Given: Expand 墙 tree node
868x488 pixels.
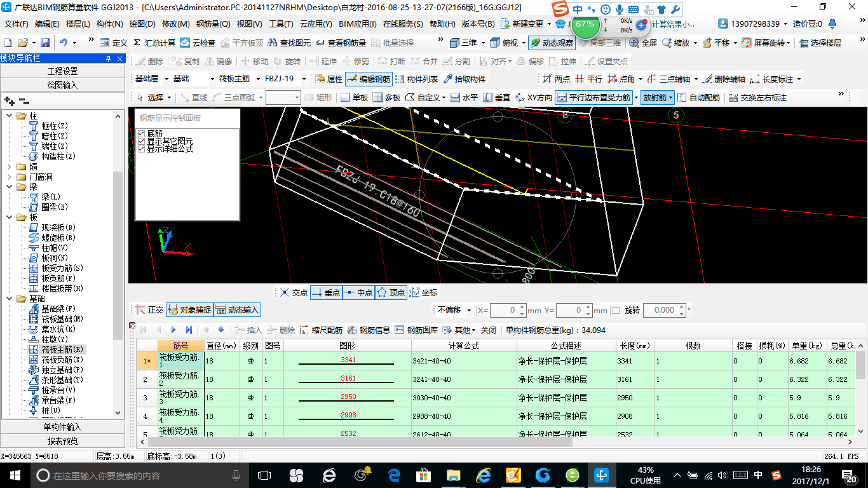Looking at the screenshot, I should pyautogui.click(x=9, y=166).
